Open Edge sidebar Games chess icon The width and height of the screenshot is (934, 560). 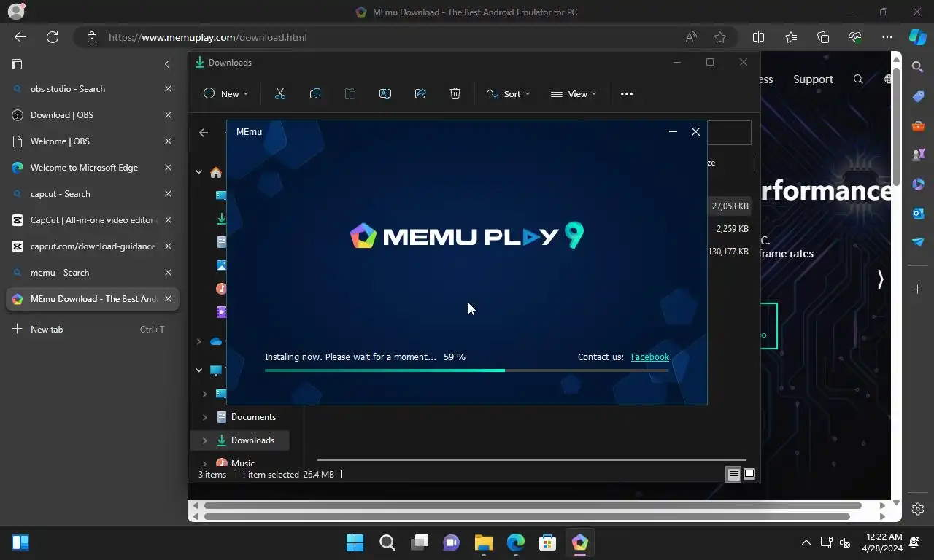(918, 155)
